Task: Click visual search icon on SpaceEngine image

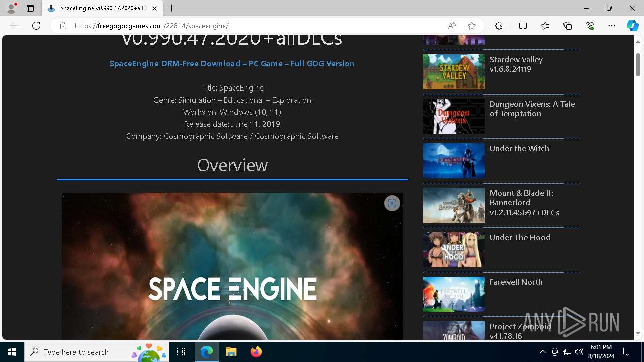Action: 392,203
